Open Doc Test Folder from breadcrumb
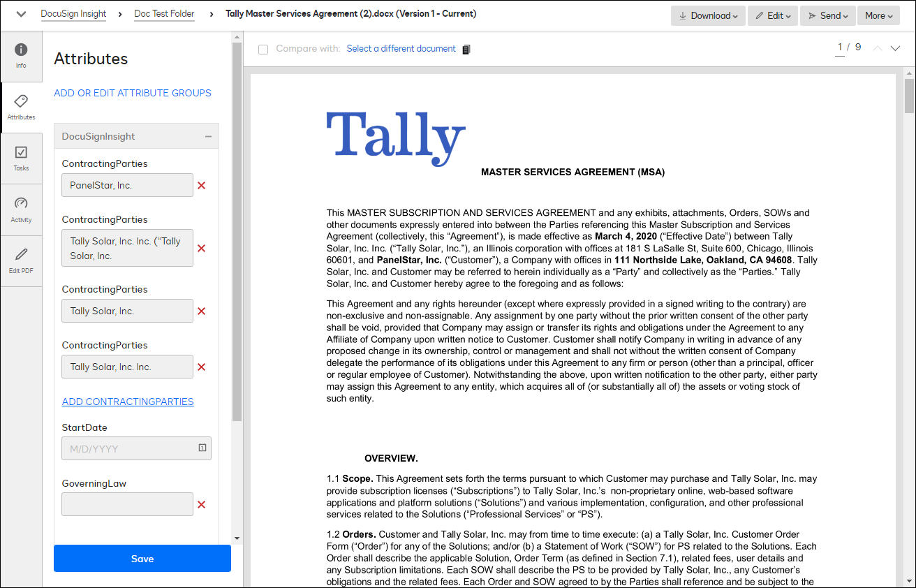Viewport: 916px width, 588px height. pyautogui.click(x=164, y=13)
